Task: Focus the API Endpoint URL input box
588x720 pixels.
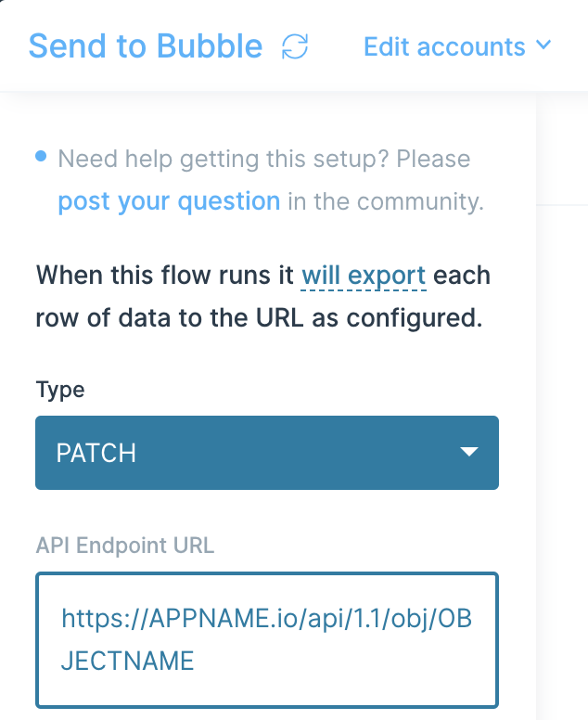Action: point(267,639)
